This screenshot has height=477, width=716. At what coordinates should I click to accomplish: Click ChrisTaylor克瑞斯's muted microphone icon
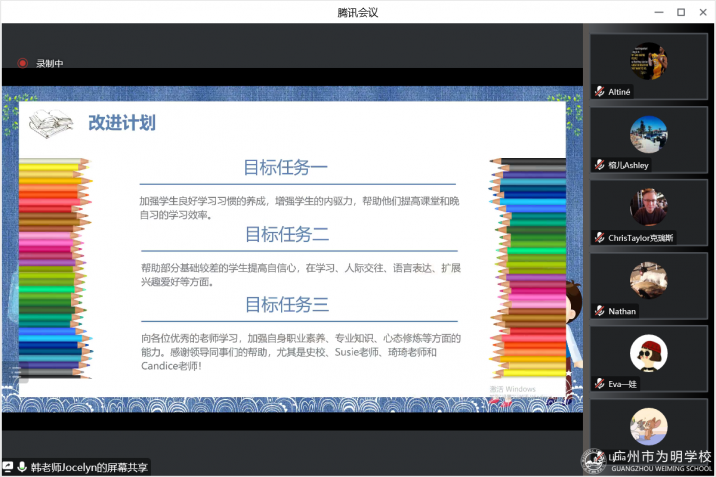pyautogui.click(x=600, y=238)
